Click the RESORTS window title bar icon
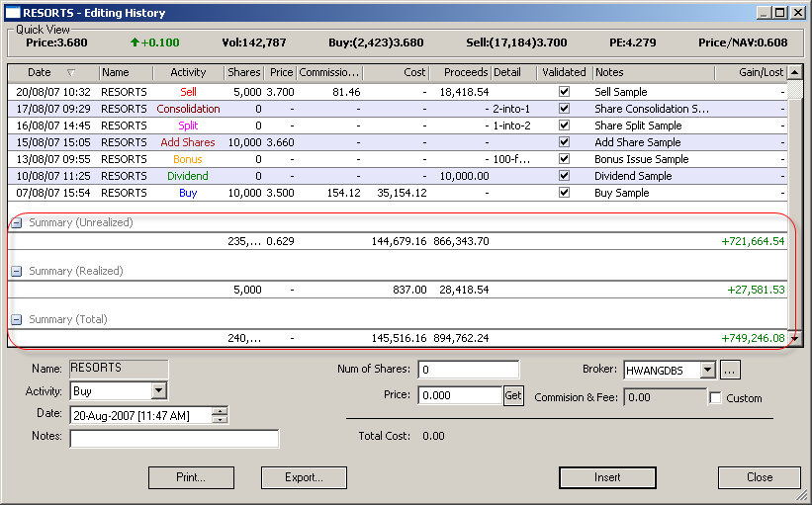This screenshot has height=505, width=812. point(13,13)
